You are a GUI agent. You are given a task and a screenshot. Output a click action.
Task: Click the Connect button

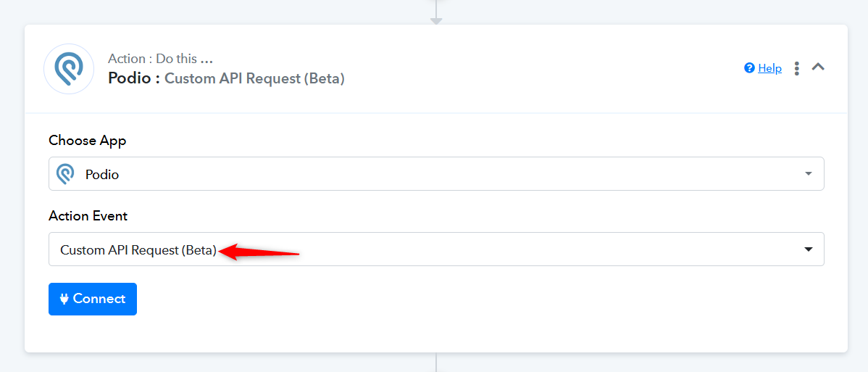tap(93, 299)
